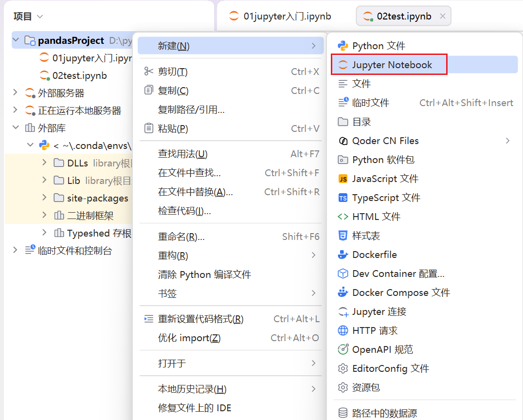
Task: Expand the 正在运行本地服务器 node
Action: 15,110
